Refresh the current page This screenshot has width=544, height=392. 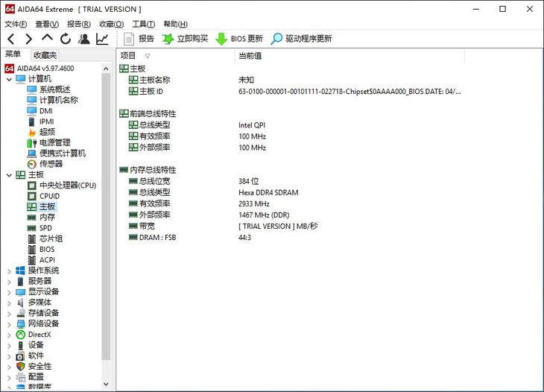(x=66, y=39)
